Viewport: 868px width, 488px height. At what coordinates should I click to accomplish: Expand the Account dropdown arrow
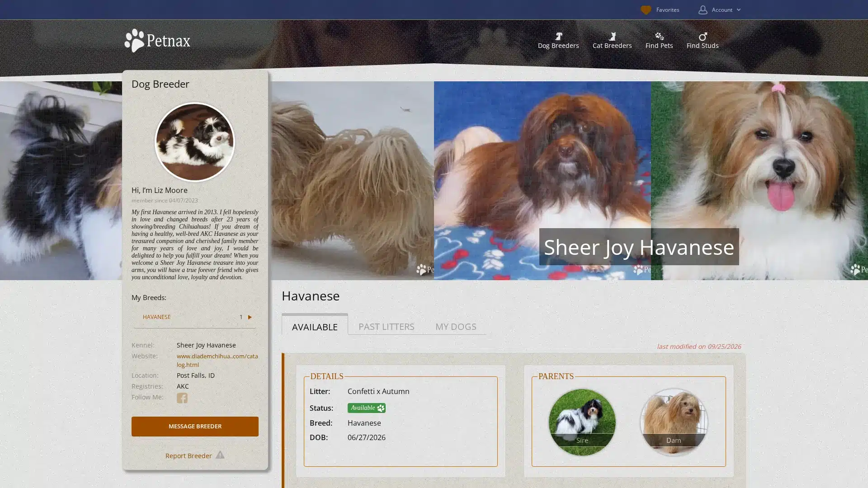[x=739, y=10]
